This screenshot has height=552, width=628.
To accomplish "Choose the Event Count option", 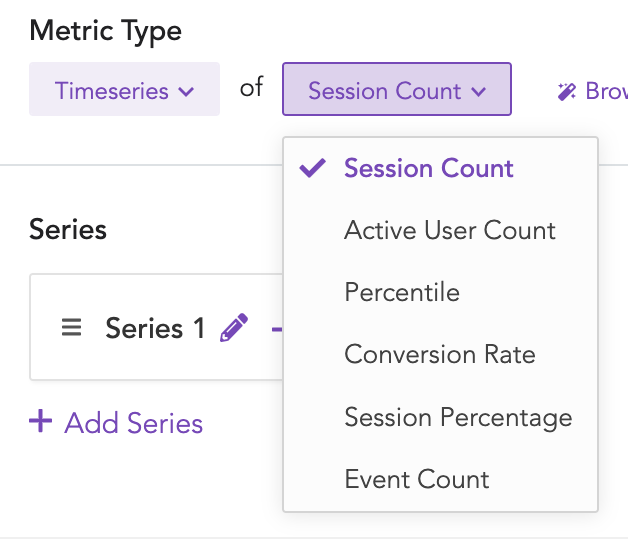I will pos(417,479).
